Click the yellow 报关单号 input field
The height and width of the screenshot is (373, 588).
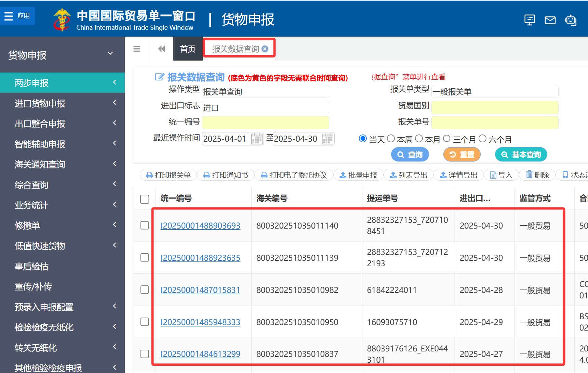pyautogui.click(x=495, y=122)
